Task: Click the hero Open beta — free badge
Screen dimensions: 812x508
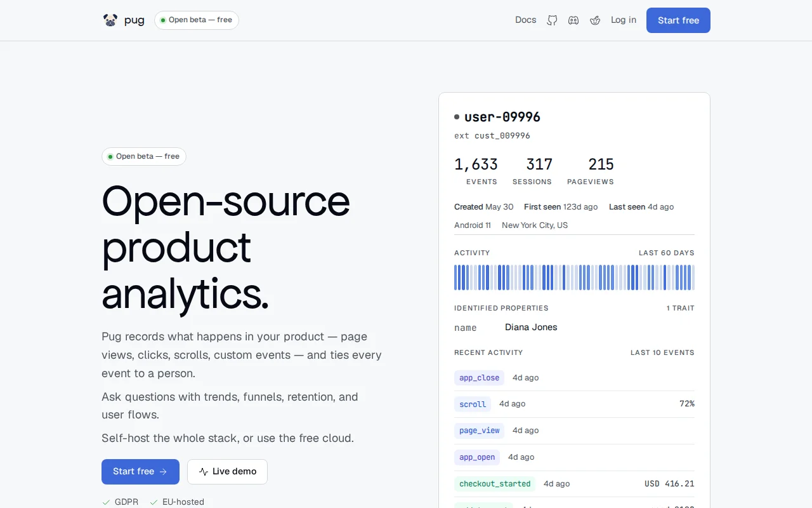Action: click(x=144, y=156)
